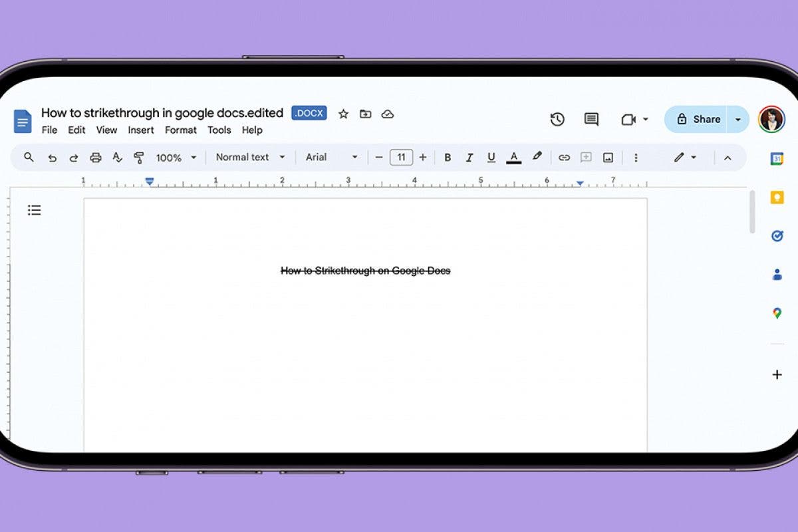Open Google Keep side panel

tap(777, 198)
